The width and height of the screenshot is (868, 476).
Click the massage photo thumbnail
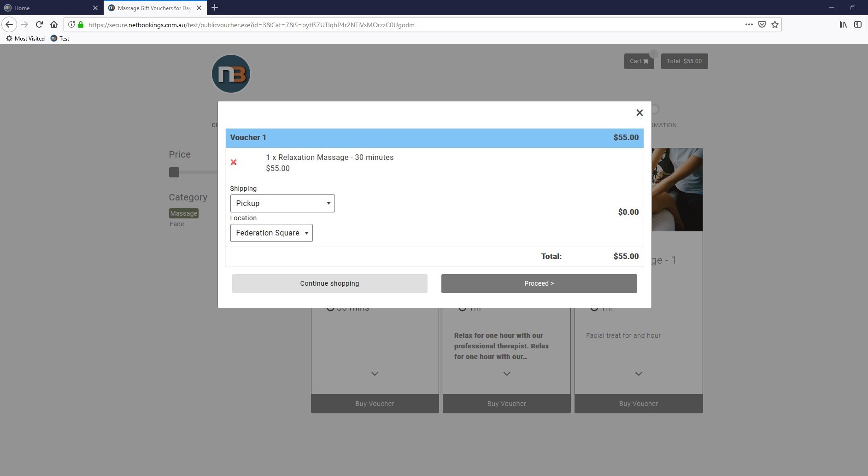coord(677,189)
